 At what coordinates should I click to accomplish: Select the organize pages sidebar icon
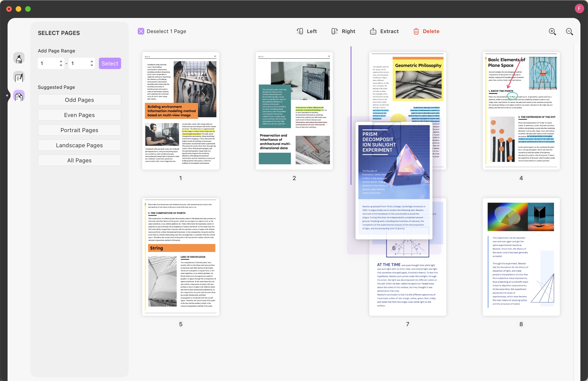click(19, 96)
